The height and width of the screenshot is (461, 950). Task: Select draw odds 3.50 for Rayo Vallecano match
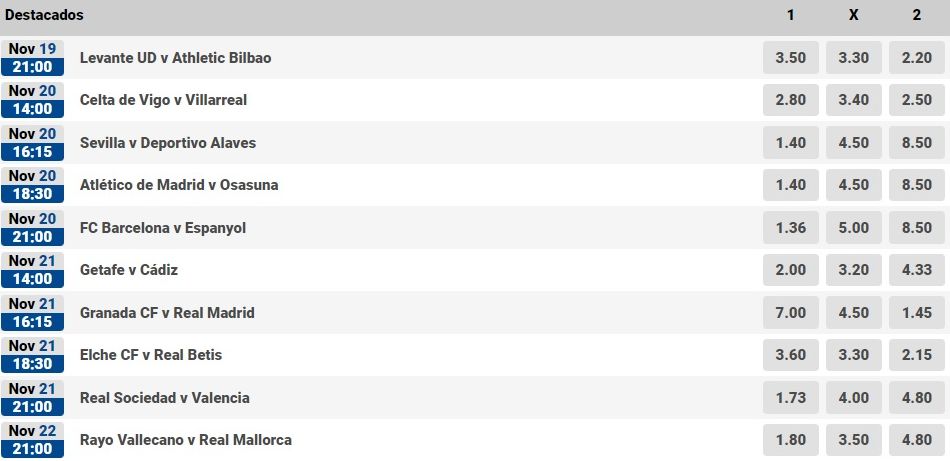[x=853, y=440]
